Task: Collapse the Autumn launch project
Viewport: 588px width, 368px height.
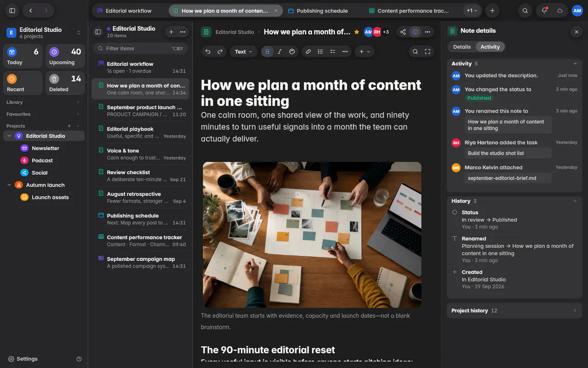Action: tap(9, 185)
